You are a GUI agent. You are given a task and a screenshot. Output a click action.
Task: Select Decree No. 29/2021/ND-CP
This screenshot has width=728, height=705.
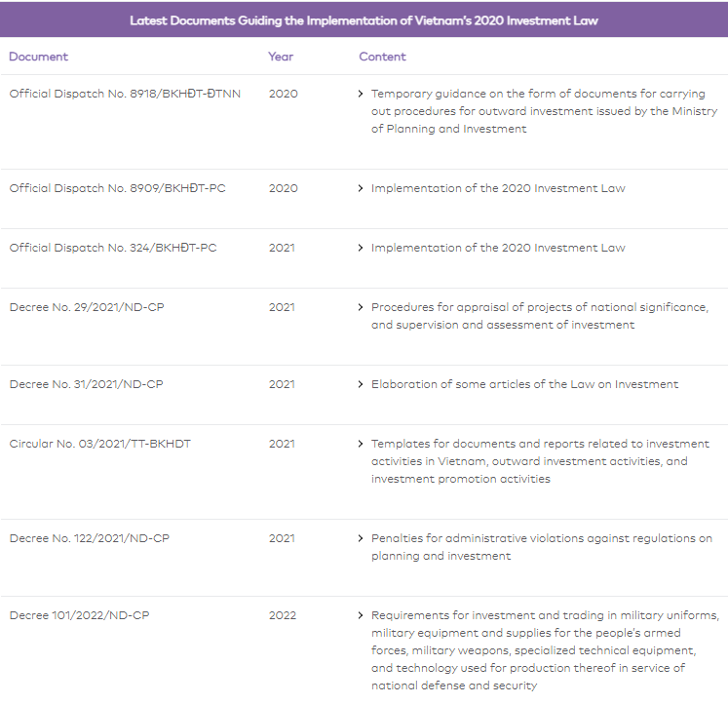pos(87,307)
